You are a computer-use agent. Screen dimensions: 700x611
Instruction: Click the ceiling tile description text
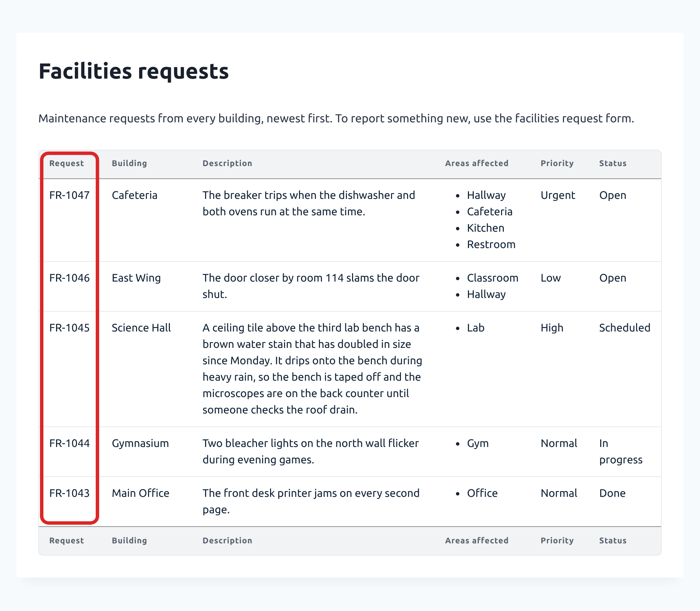click(x=312, y=369)
